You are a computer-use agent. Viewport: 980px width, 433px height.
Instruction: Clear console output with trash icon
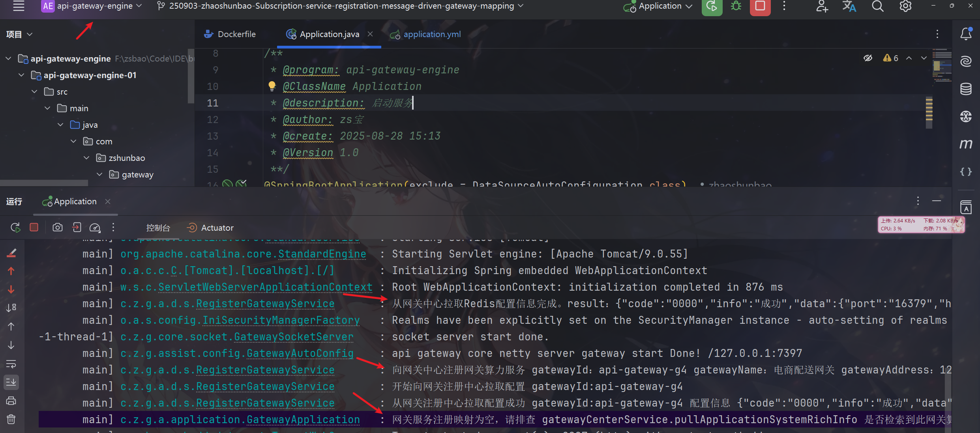click(x=11, y=419)
